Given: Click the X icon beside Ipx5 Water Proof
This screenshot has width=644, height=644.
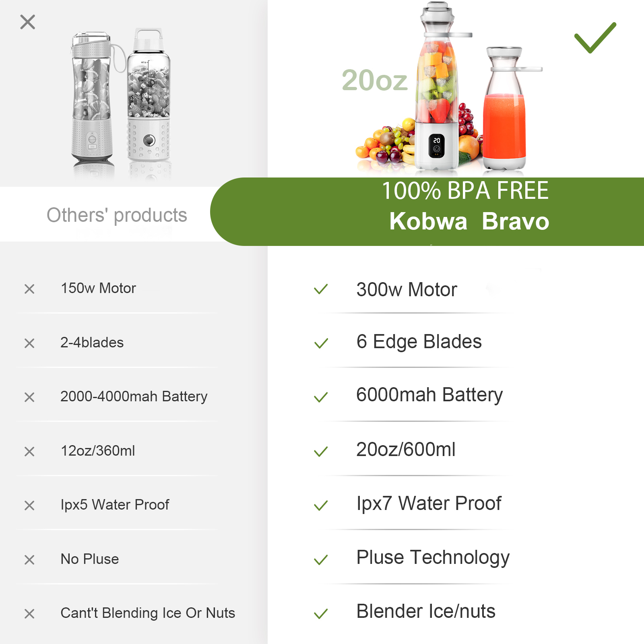Looking at the screenshot, I should [29, 506].
